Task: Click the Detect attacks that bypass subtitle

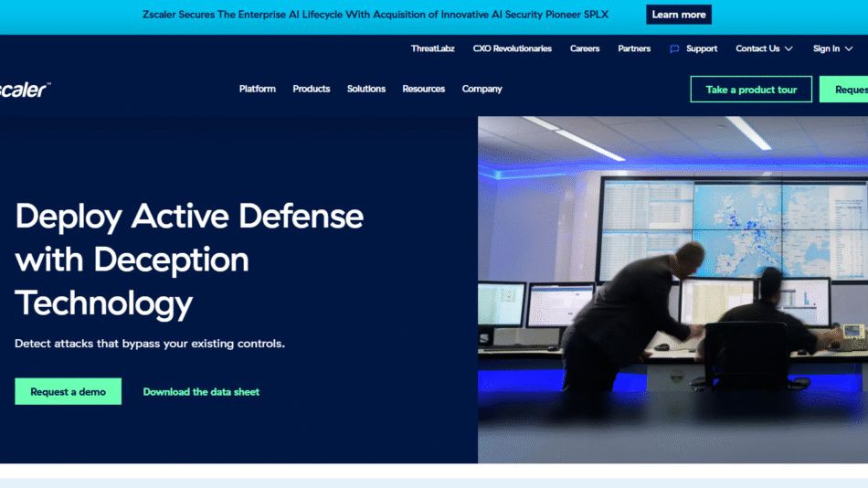Action: tap(150, 344)
